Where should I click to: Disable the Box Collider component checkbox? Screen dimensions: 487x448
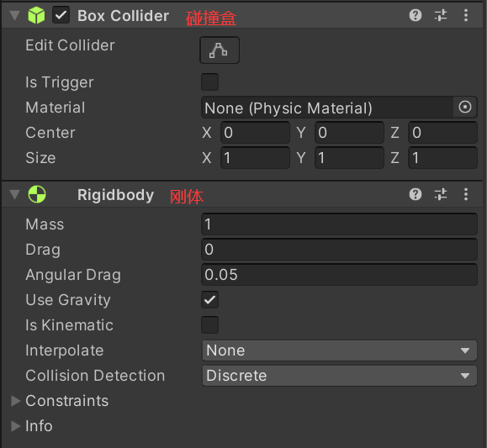click(61, 15)
